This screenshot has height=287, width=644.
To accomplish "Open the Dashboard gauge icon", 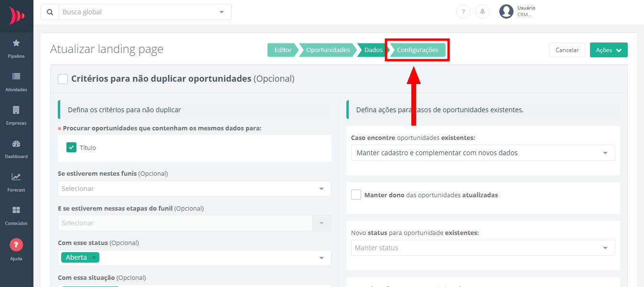I will coord(16,144).
